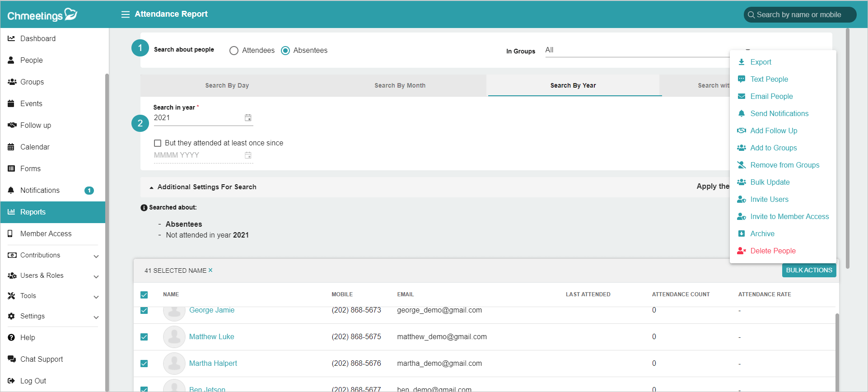Click the Archive box icon

tap(742, 233)
